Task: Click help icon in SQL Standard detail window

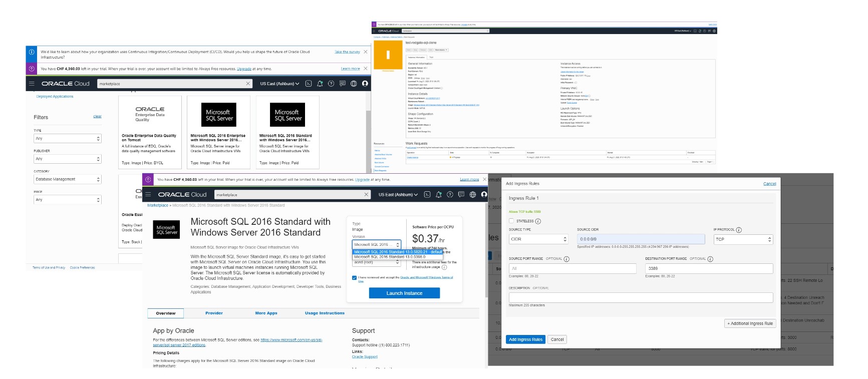Action: (x=450, y=194)
